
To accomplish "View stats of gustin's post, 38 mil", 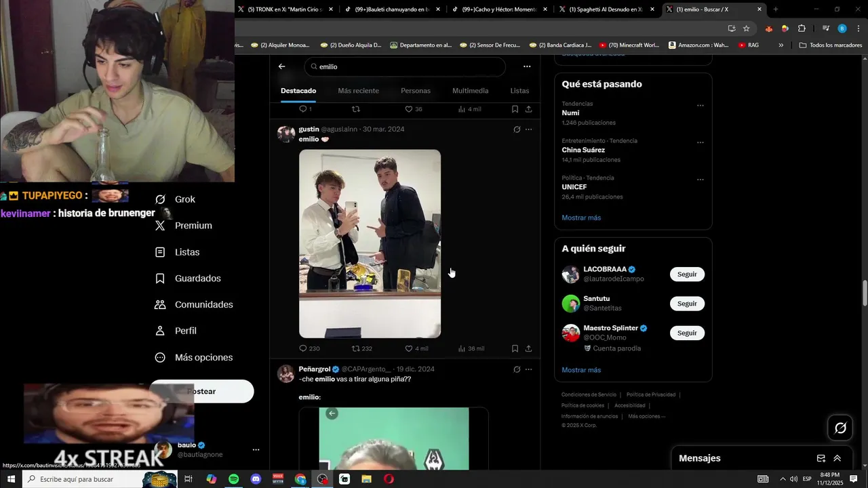I will (471, 348).
